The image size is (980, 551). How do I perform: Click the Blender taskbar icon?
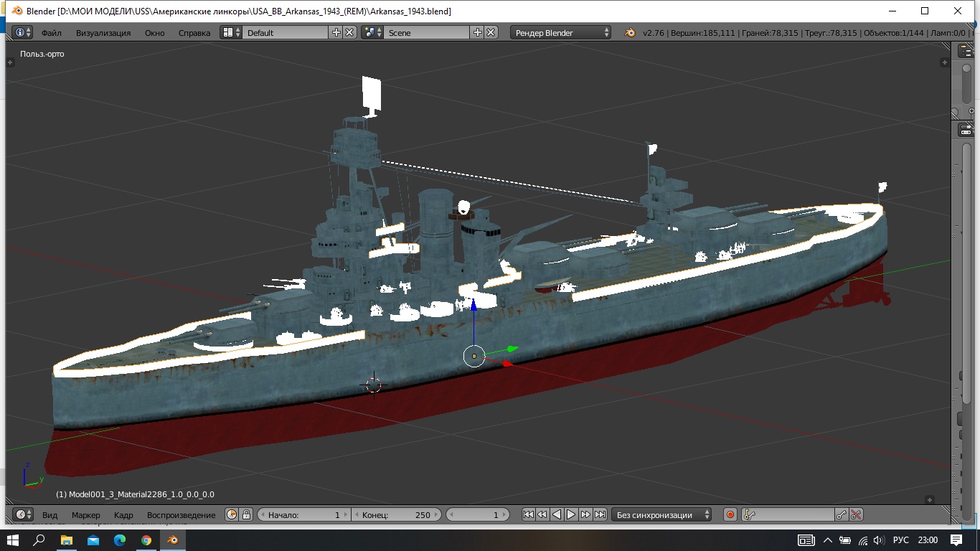[172, 540]
